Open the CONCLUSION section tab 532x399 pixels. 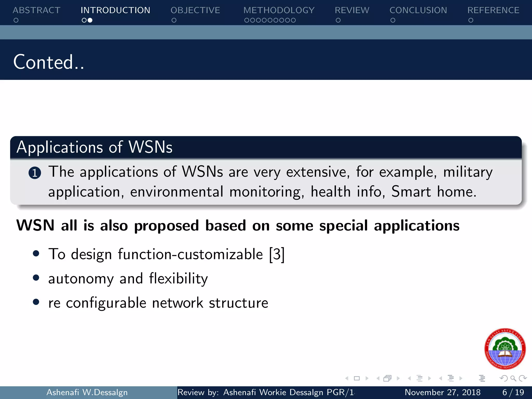[418, 10]
